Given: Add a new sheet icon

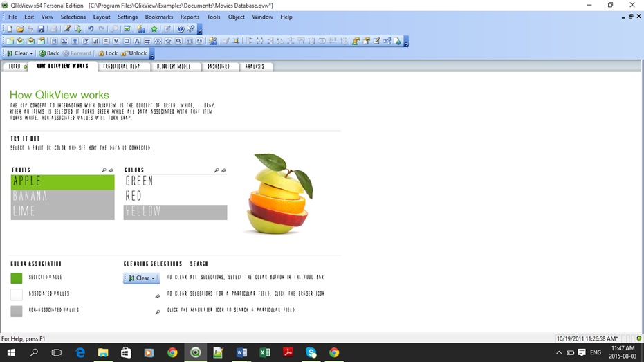Looking at the screenshot, I should coord(10,41).
